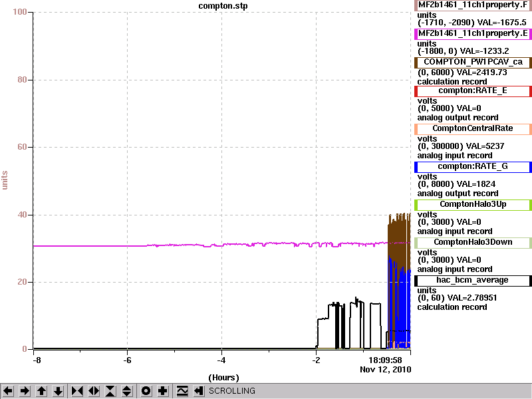Click x-axis tick label -2

click(x=316, y=360)
